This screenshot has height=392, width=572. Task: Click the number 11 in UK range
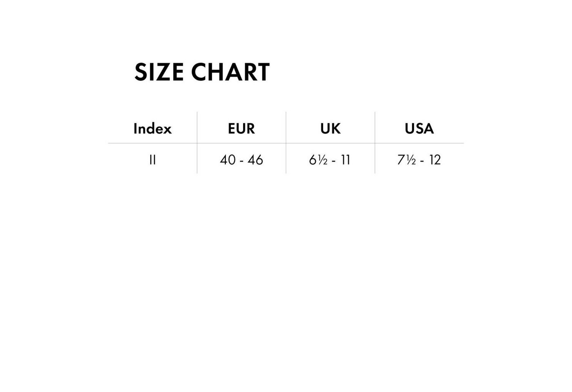345,160
